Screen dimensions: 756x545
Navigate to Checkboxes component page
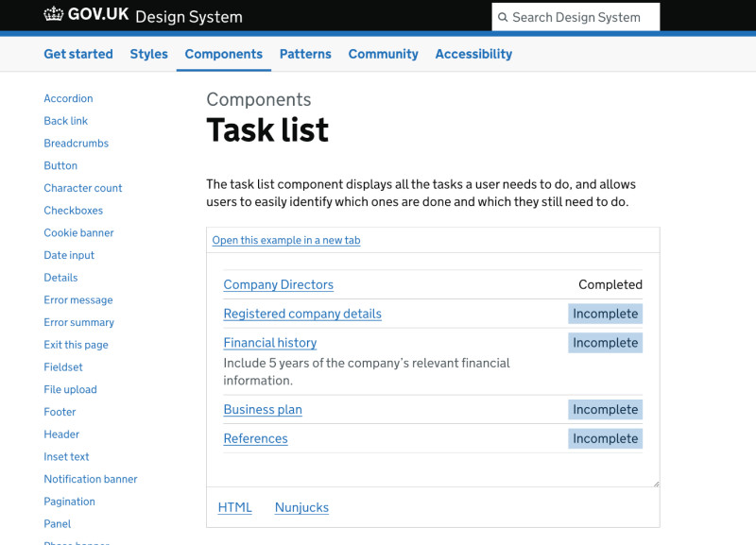[73, 211]
